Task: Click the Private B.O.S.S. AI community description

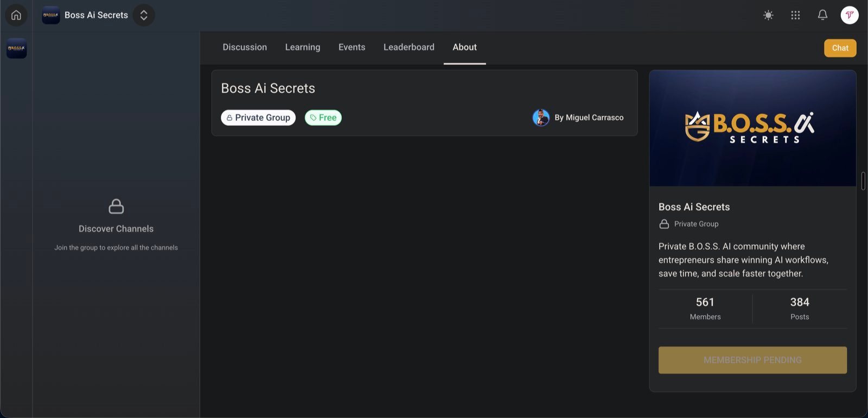Action: [743, 260]
